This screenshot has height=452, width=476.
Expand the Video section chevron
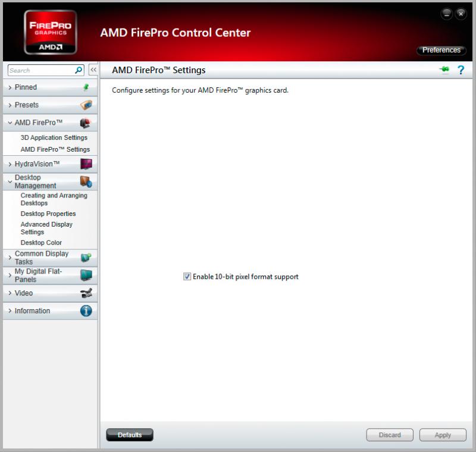[10, 293]
